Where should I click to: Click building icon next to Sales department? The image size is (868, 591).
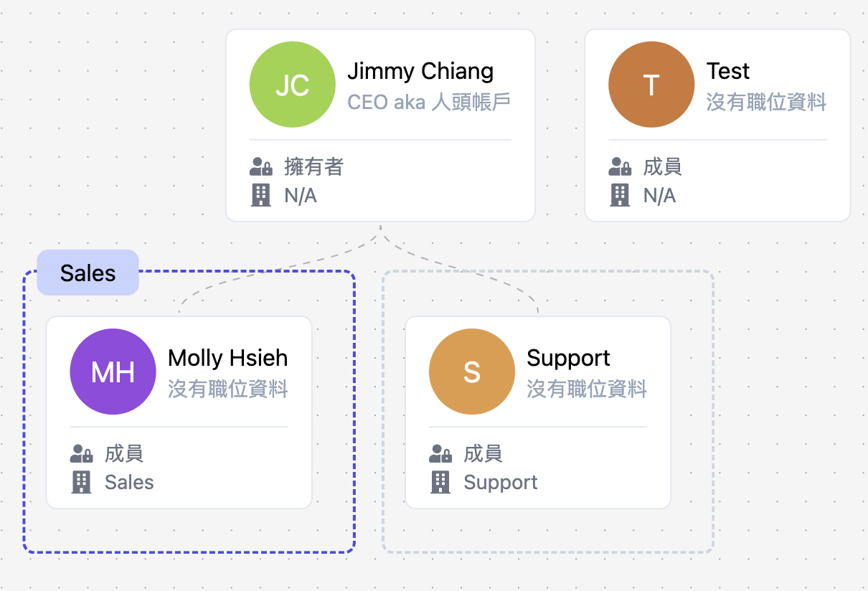point(81,482)
